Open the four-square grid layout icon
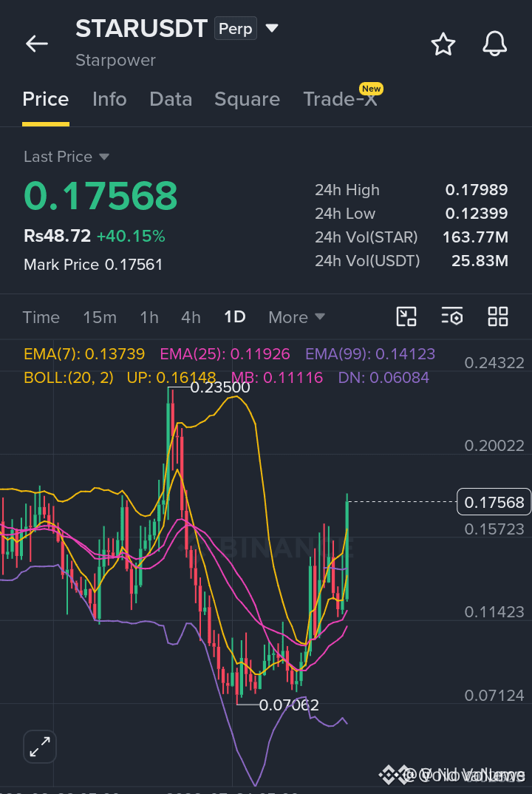Screen dimensions: 532x794 [x=497, y=317]
